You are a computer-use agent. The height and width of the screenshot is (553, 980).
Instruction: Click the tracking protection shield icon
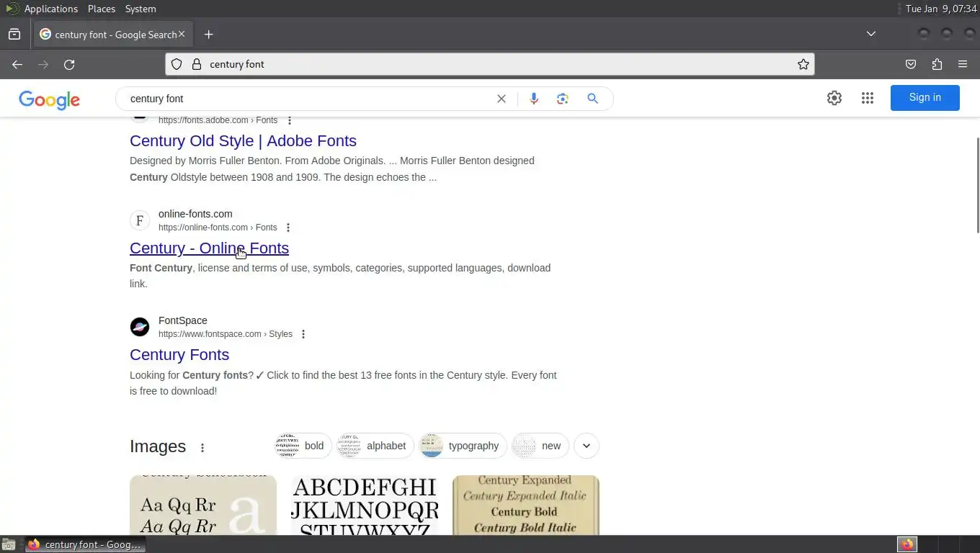click(177, 64)
